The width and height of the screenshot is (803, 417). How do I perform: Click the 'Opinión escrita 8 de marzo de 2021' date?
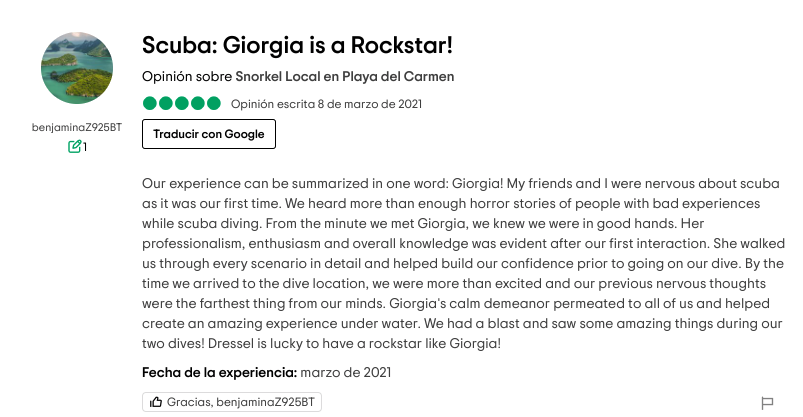[x=326, y=104]
